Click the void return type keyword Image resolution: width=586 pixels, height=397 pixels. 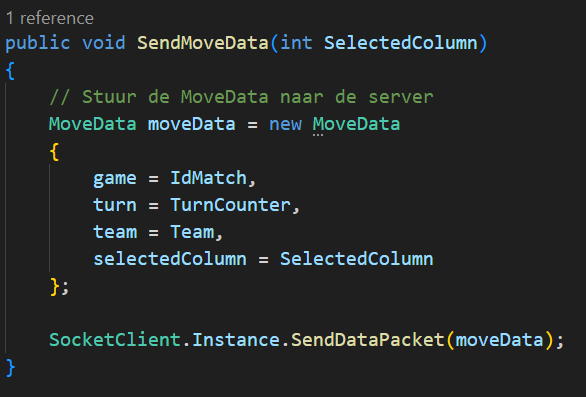coord(104,43)
